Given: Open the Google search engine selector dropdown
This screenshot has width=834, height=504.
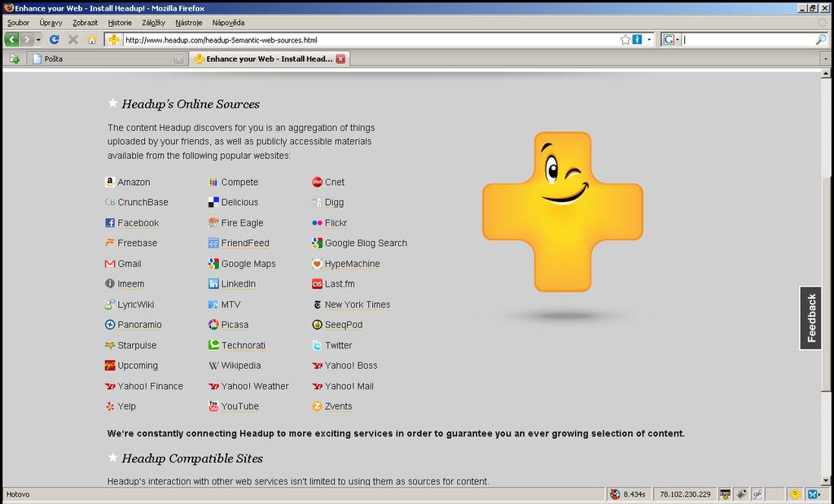Looking at the screenshot, I should click(671, 39).
